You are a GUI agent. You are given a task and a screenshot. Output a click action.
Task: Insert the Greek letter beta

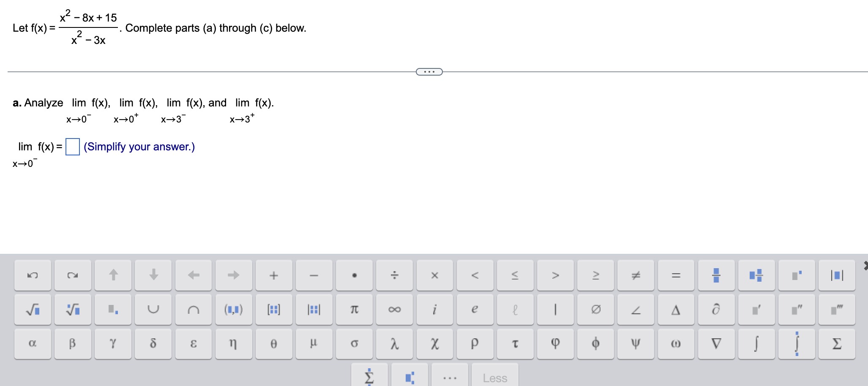[73, 344]
